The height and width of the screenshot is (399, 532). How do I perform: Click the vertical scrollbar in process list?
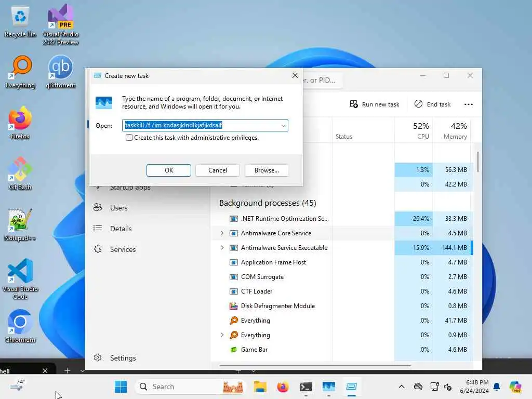[478, 162]
